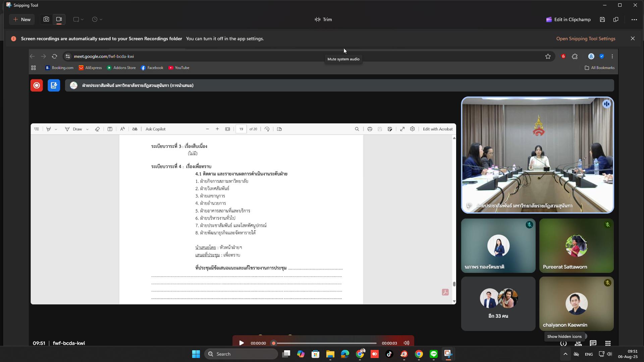Open Microsoft Copilot from the taskbar
The height and width of the screenshot is (362, 644).
click(x=301, y=354)
